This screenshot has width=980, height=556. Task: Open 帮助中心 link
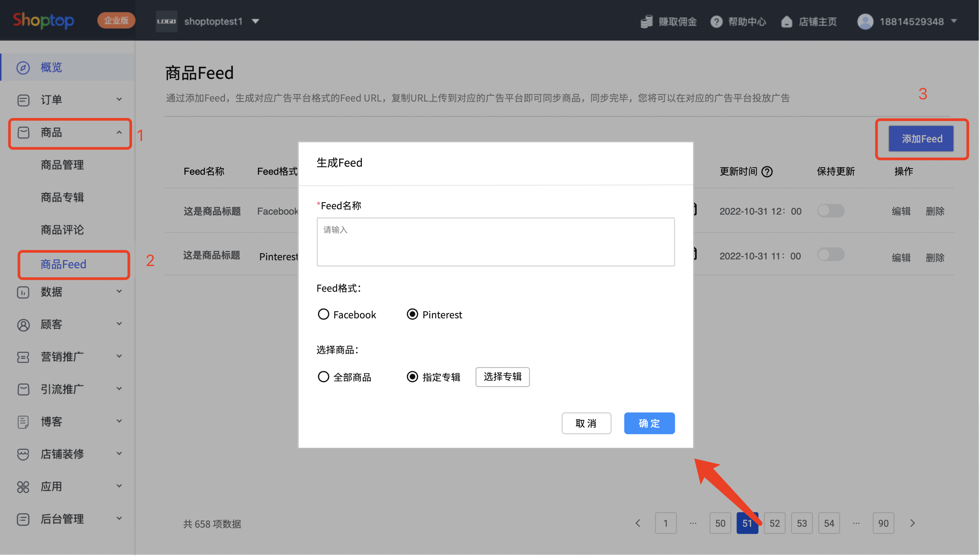[747, 21]
